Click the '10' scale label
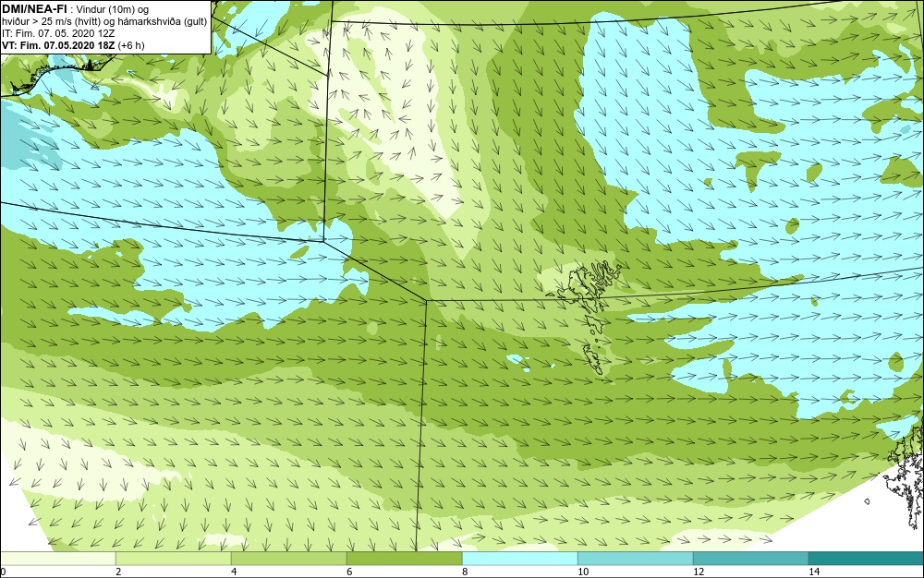Viewport: 924px width, 578px height. (583, 572)
